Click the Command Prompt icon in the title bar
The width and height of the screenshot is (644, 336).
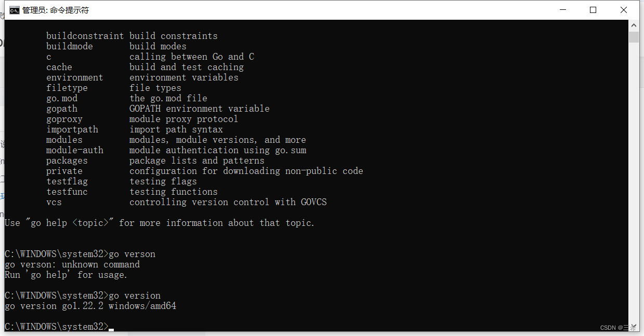coord(14,9)
